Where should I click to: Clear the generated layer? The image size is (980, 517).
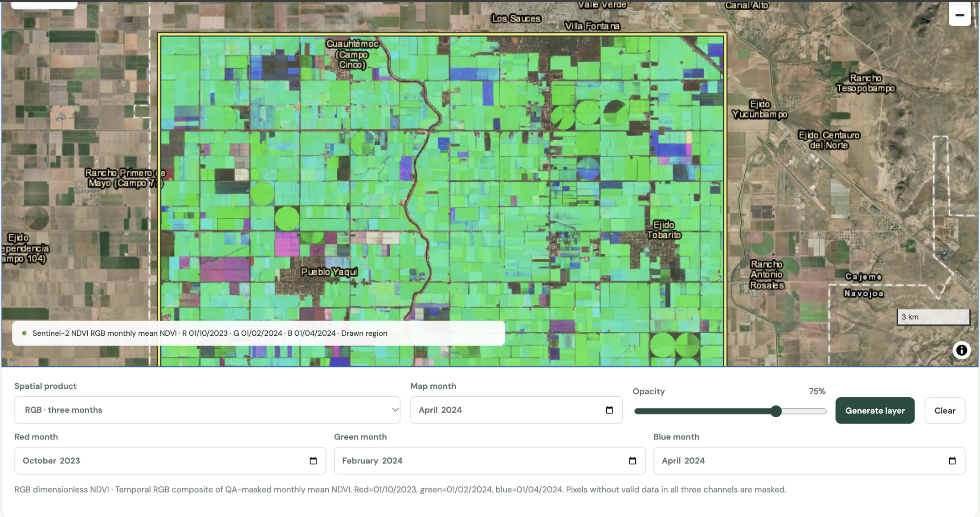945,411
